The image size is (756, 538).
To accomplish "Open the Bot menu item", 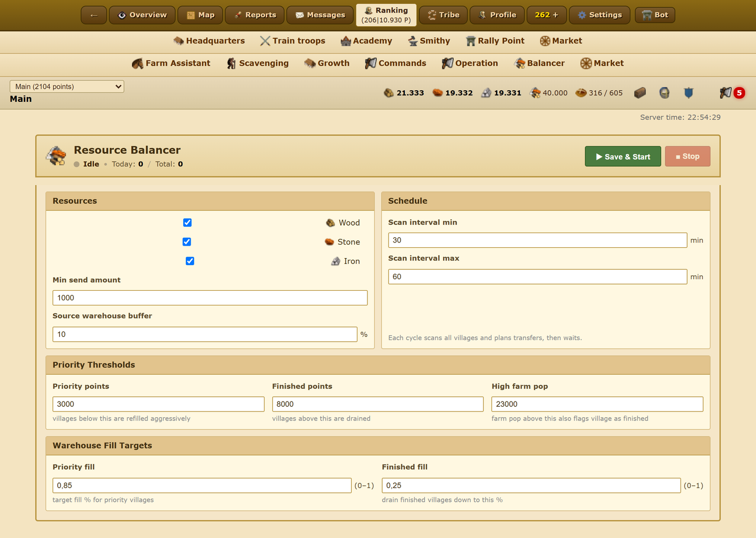I will pos(655,15).
